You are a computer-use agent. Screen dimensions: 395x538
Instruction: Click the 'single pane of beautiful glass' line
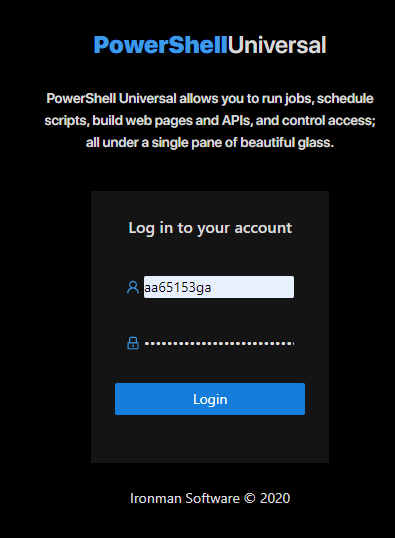tap(210, 142)
